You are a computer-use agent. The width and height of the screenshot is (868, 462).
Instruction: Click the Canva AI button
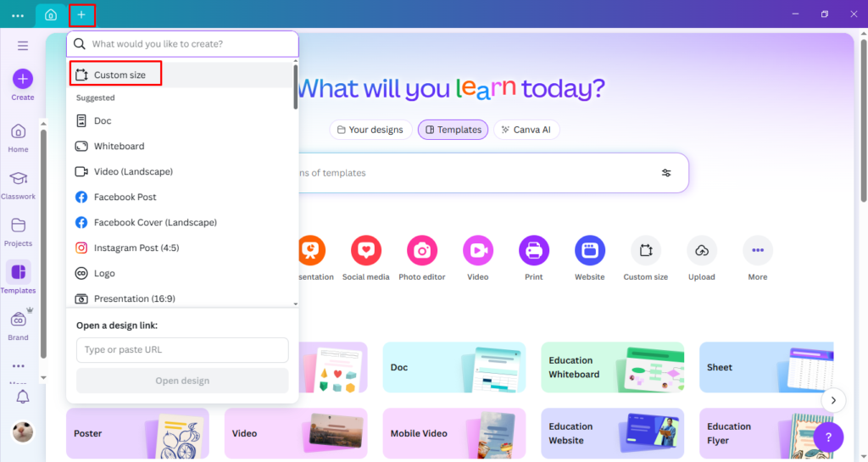point(526,130)
